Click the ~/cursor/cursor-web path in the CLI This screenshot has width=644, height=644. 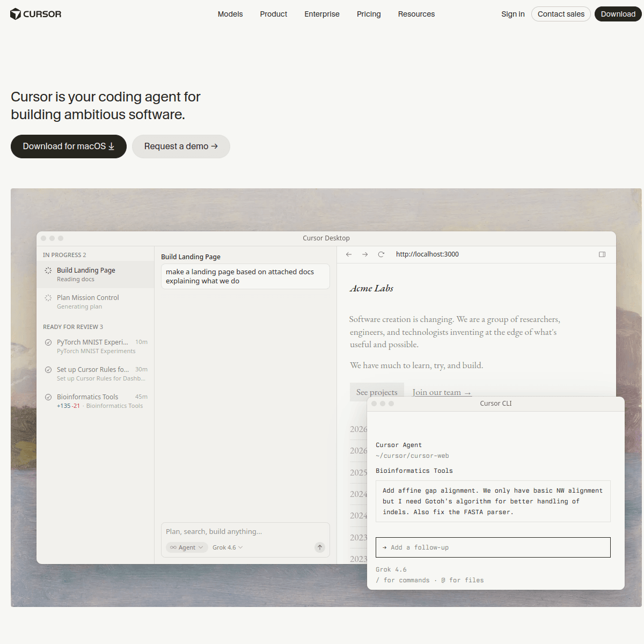click(412, 456)
